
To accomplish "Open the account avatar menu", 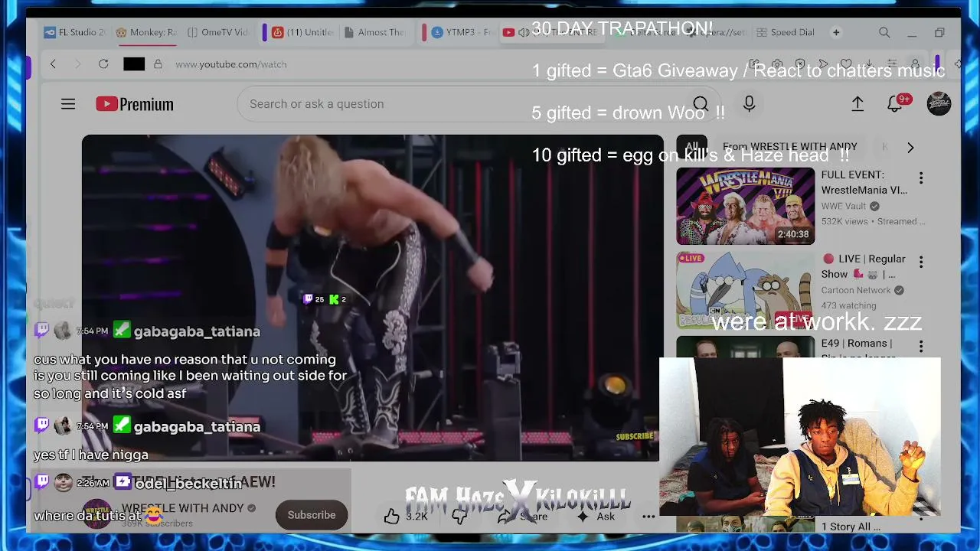I will point(939,104).
